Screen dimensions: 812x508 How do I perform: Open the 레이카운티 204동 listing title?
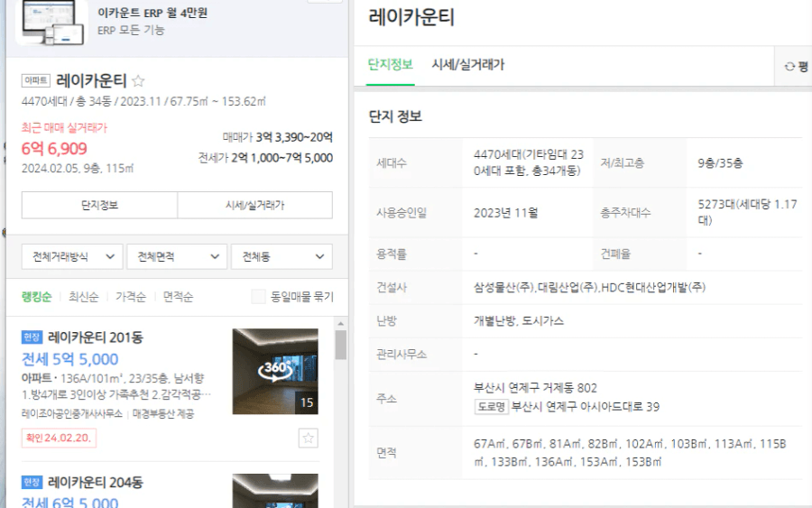tap(96, 483)
